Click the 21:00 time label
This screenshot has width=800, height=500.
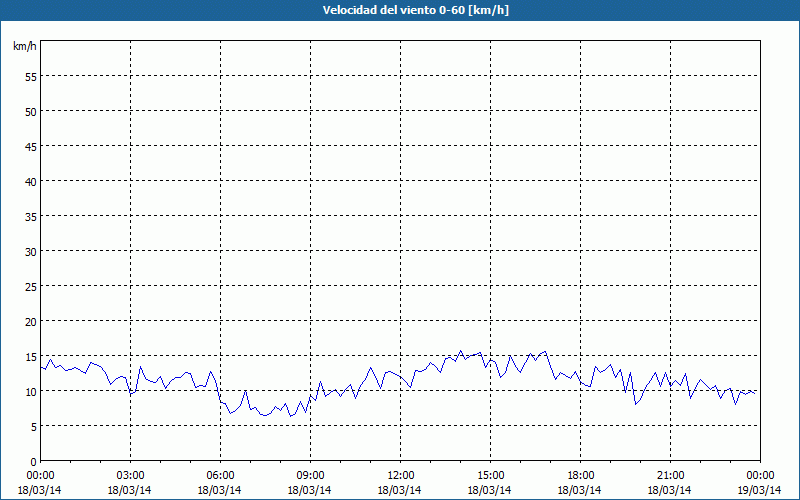[670, 476]
